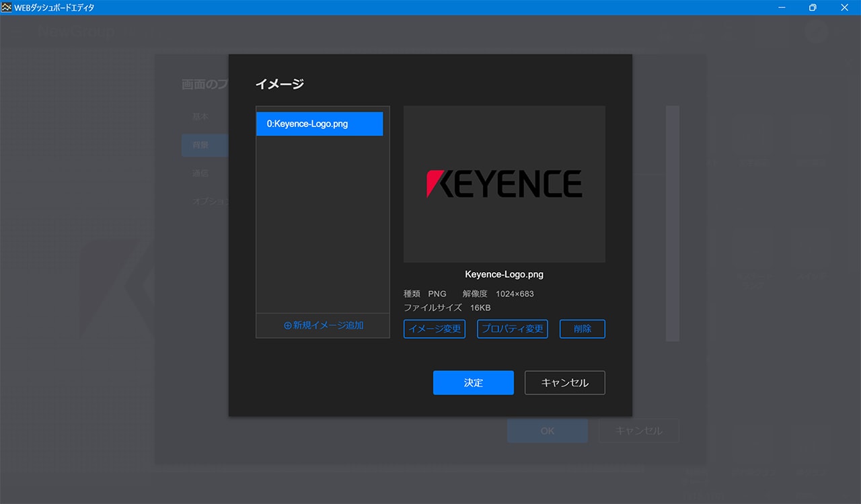
Task: Click the dimmed round user icon at top right
Action: [x=816, y=31]
